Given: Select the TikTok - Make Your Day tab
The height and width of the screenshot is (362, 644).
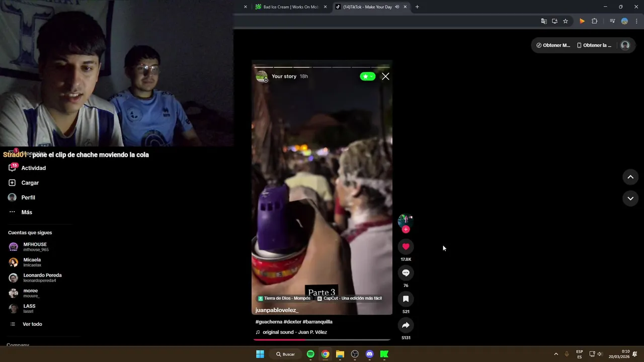Looking at the screenshot, I should (367, 7).
